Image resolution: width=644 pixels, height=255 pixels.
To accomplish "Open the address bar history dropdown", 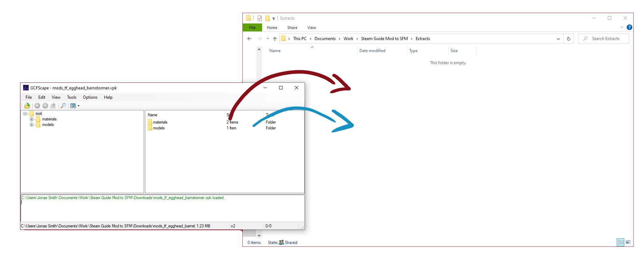I will (x=558, y=39).
